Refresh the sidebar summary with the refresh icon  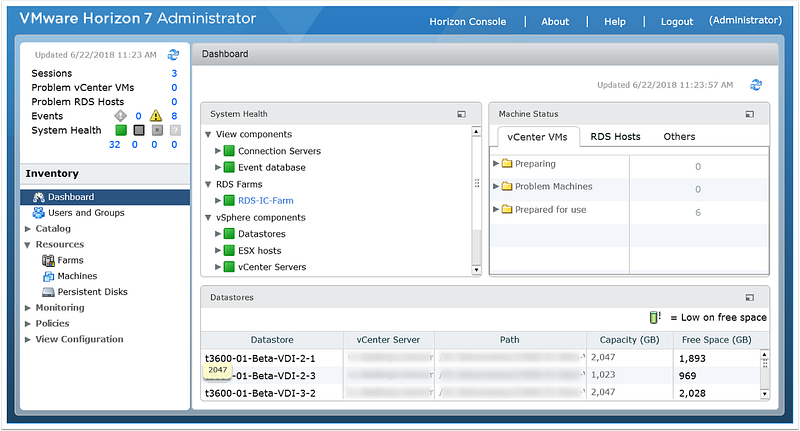point(173,55)
